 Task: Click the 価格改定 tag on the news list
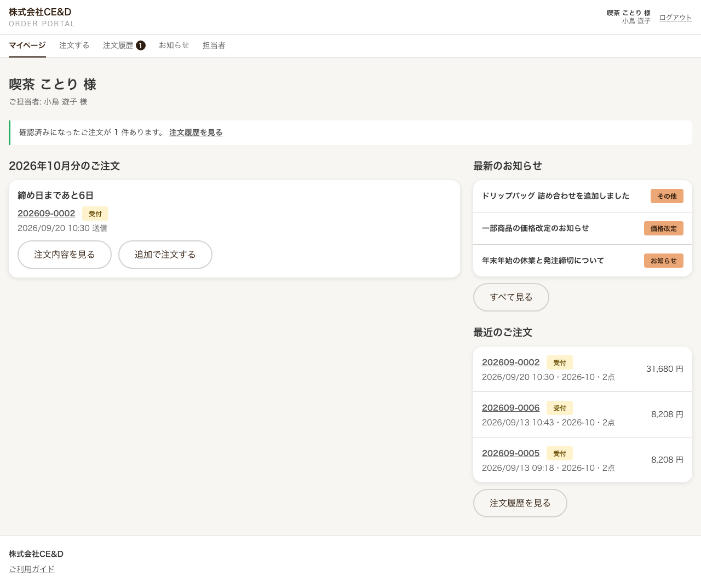[664, 228]
